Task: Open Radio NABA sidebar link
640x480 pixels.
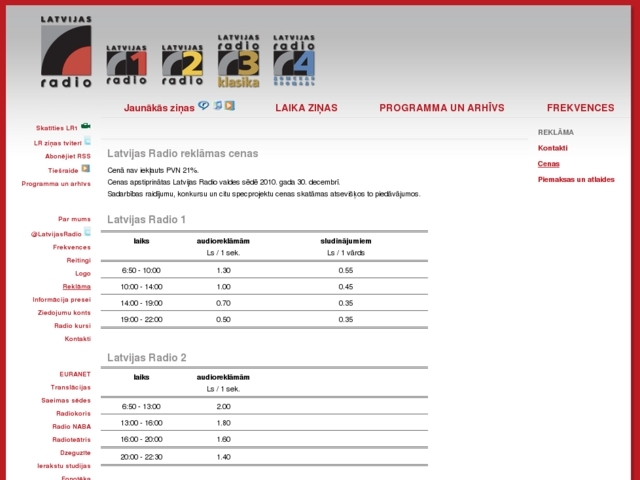Action: pos(71,427)
